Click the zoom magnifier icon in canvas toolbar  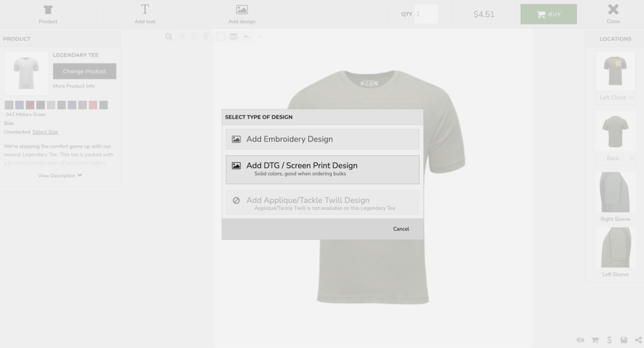click(169, 37)
